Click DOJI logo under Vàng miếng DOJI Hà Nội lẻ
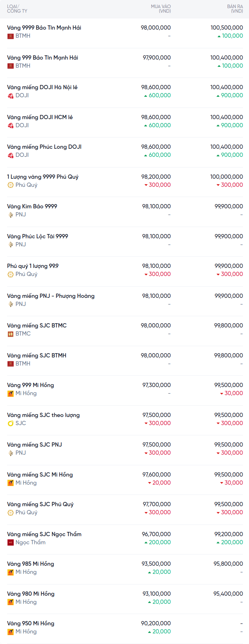The image size is (249, 644). pos(11,96)
